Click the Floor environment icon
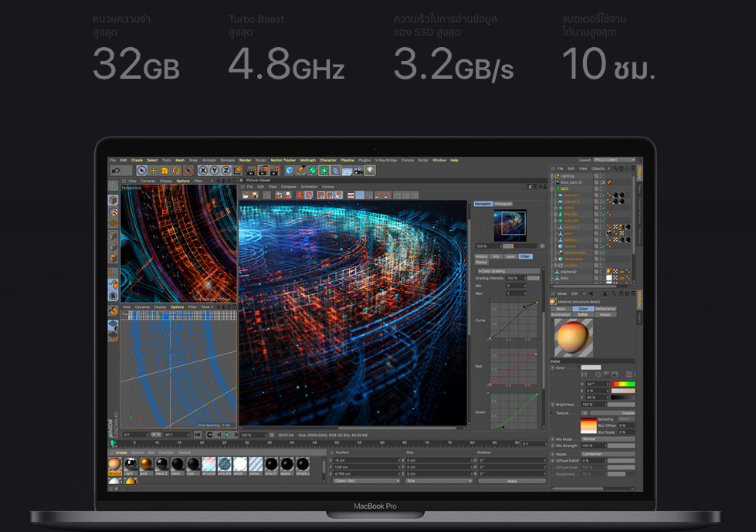Image resolution: width=756 pixels, height=532 pixels. (x=347, y=171)
